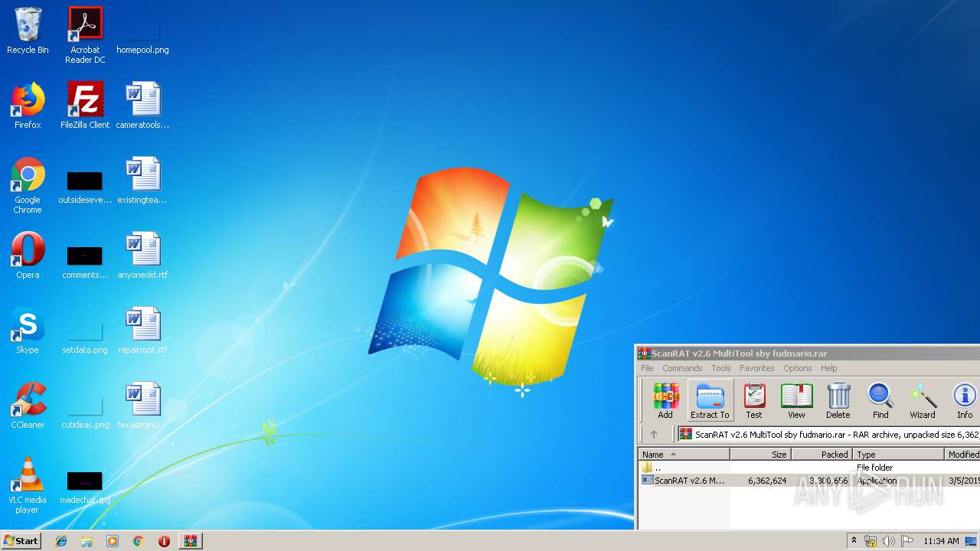This screenshot has height=551, width=980.
Task: Open the Help menu
Action: (828, 368)
